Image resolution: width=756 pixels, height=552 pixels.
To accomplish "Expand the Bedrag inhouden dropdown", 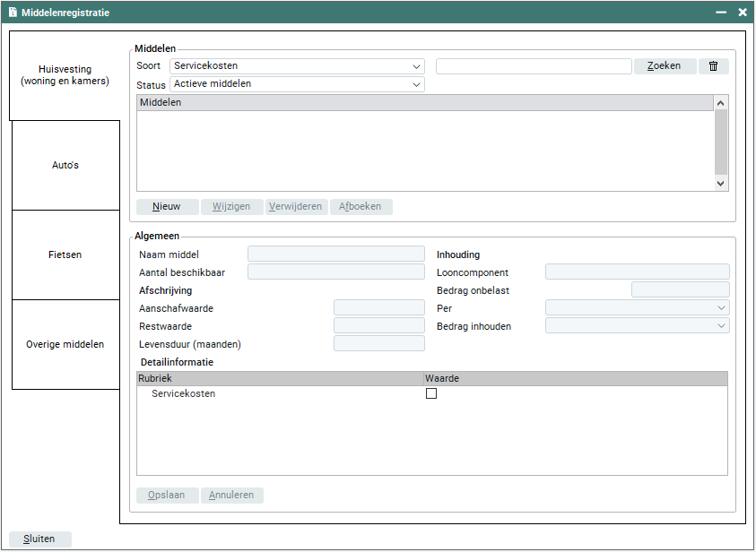I will [637, 326].
